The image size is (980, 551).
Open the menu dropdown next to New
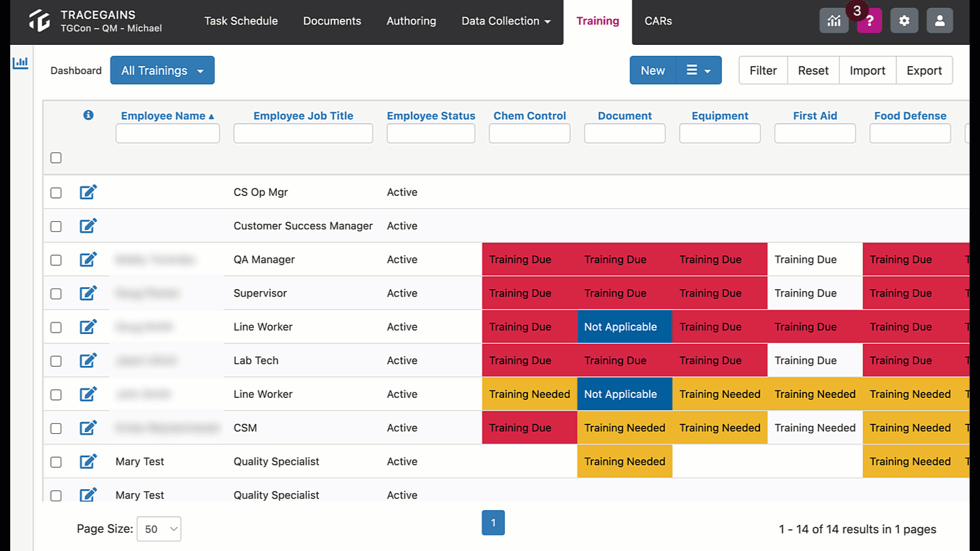click(x=699, y=70)
